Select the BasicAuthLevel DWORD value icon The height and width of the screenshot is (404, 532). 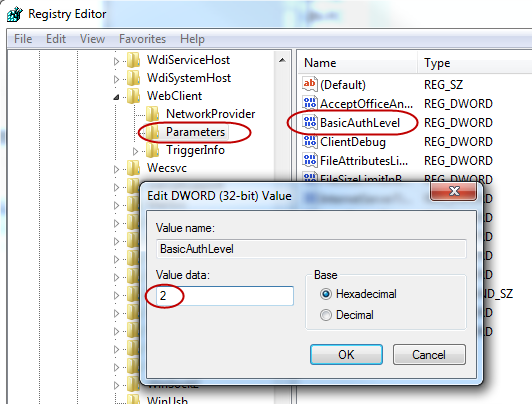(x=310, y=122)
